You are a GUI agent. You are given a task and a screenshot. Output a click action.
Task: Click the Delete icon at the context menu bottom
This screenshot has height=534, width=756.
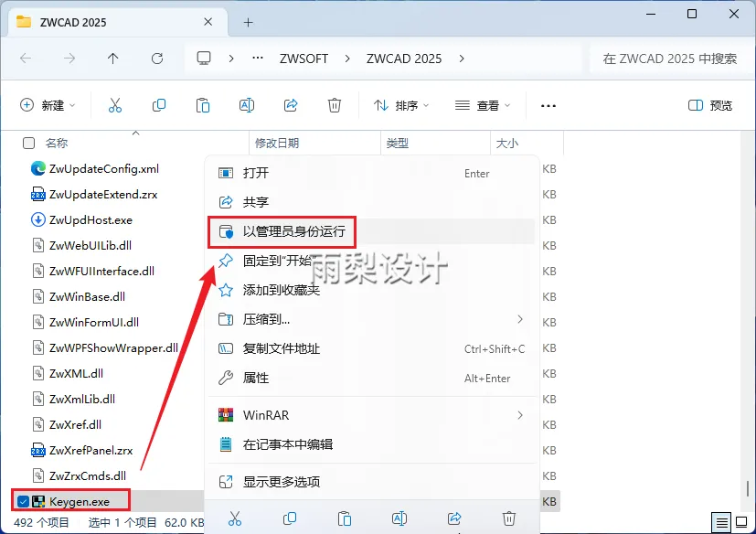(509, 518)
